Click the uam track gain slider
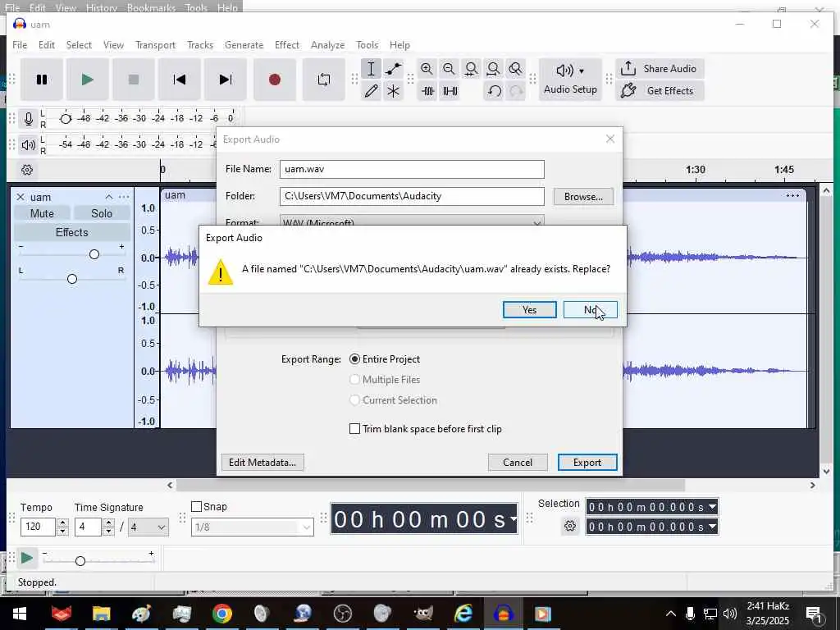The width and height of the screenshot is (840, 630). pyautogui.click(x=94, y=254)
